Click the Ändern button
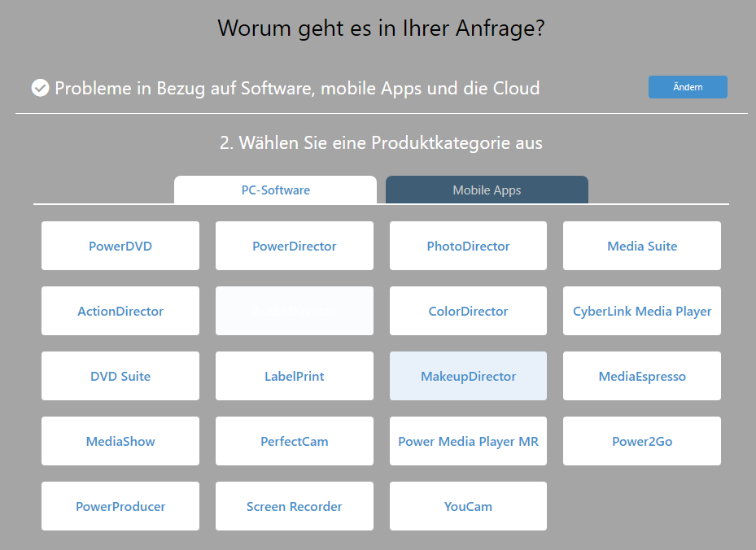The height and width of the screenshot is (550, 756). point(688,87)
